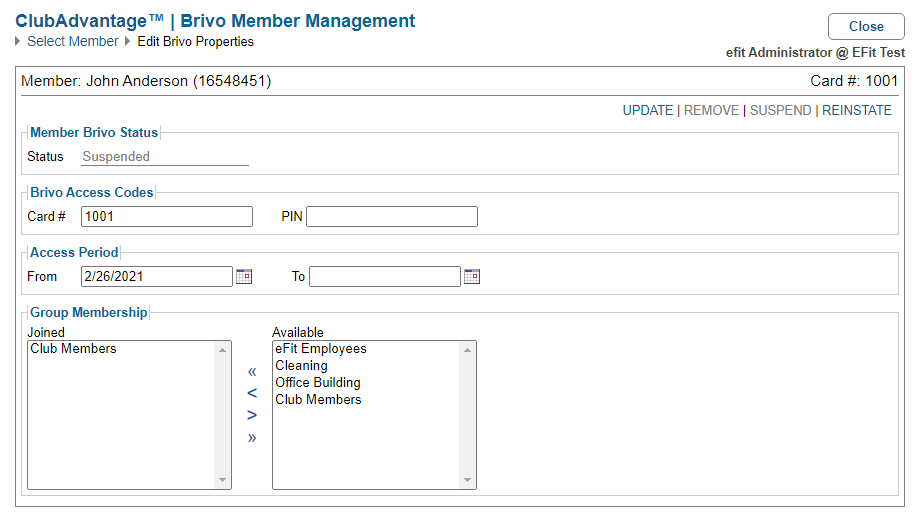Image resolution: width=920 pixels, height=516 pixels.
Task: Click the REINSTATE link
Action: click(857, 110)
